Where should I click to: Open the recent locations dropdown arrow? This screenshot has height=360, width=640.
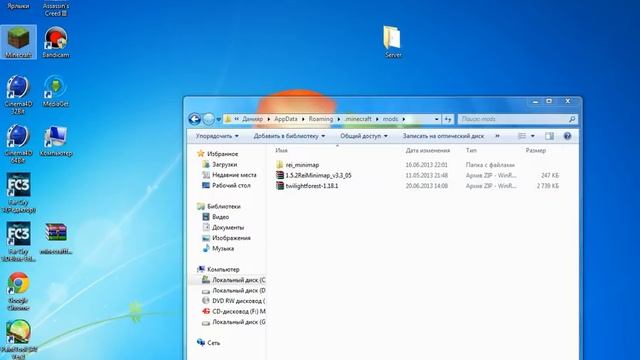coord(219,119)
